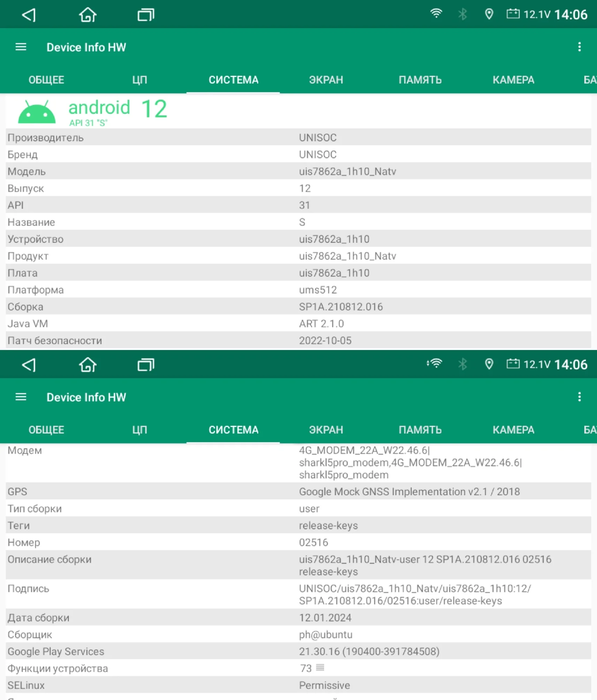Switch to the ЦП tab in the lower screenshot
This screenshot has width=597, height=700.
click(140, 430)
